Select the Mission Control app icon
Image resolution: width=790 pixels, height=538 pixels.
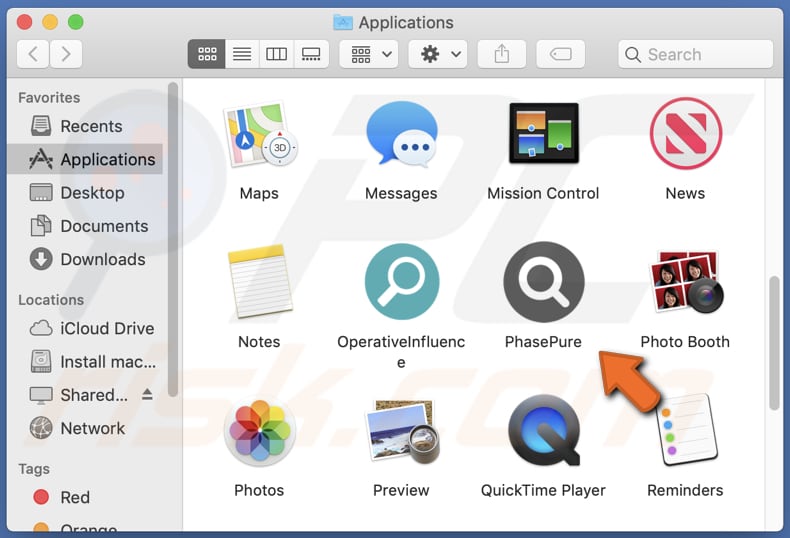[544, 133]
